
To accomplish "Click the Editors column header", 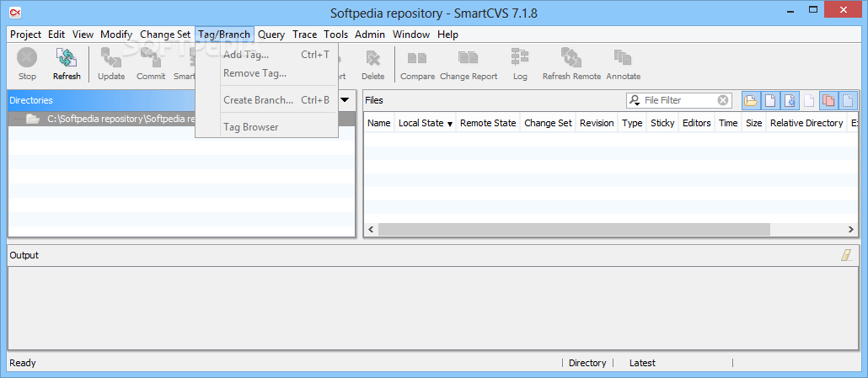I will (x=697, y=123).
